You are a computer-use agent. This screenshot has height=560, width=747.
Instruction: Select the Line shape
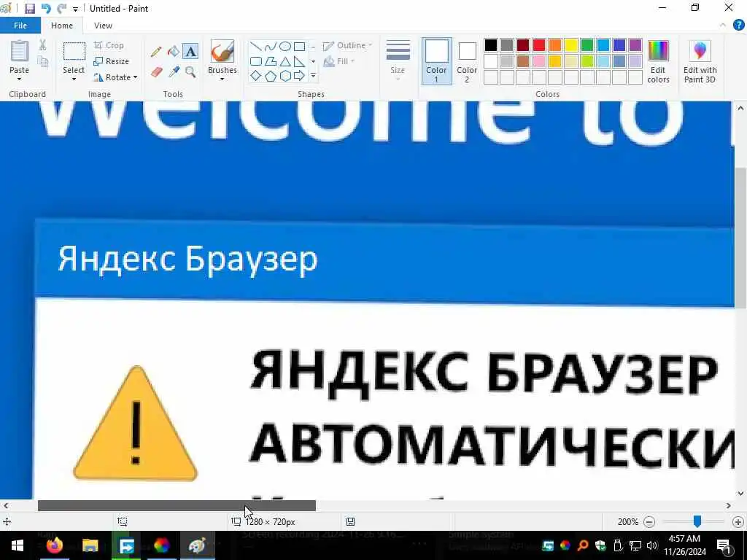click(256, 47)
